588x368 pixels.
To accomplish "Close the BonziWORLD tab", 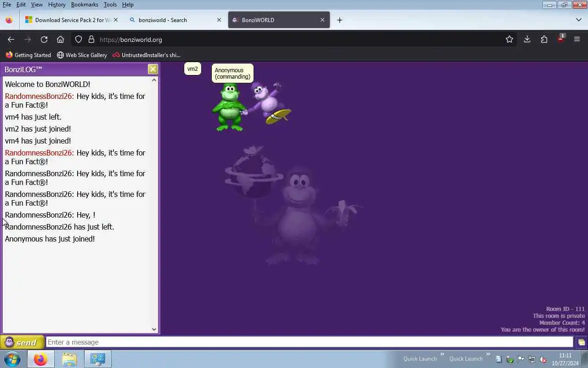I will 322,20.
